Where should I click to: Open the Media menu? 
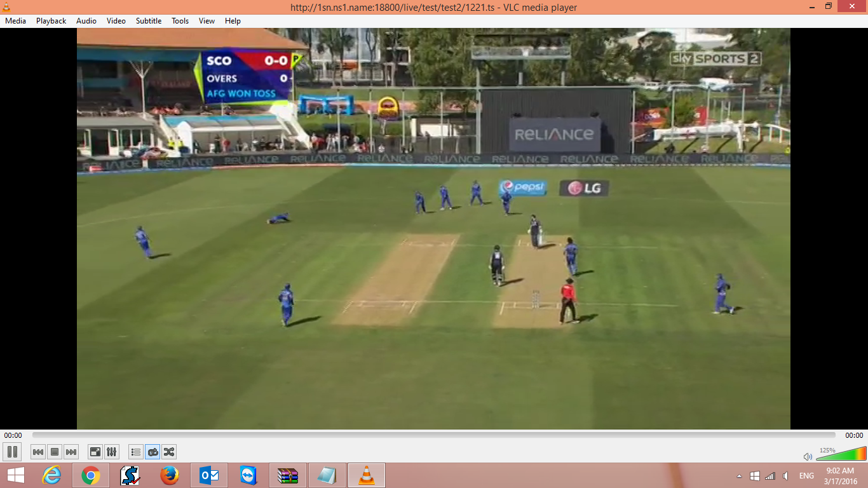tap(15, 21)
